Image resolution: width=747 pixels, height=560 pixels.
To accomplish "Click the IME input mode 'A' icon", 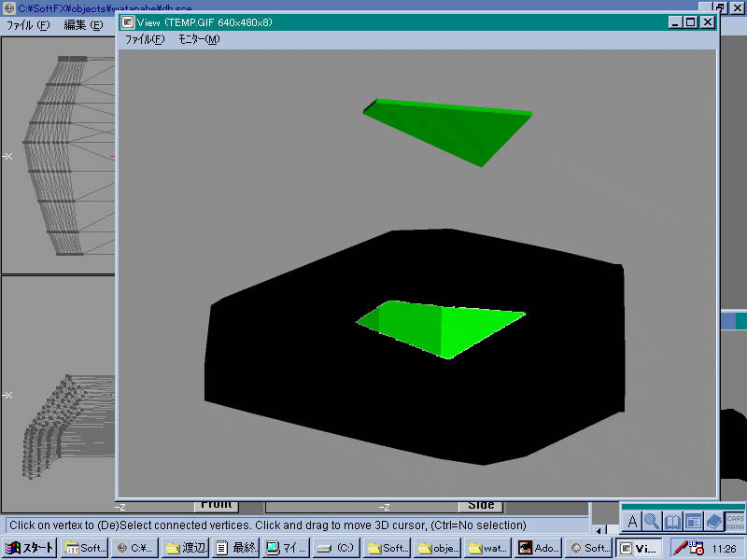I will pyautogui.click(x=632, y=522).
